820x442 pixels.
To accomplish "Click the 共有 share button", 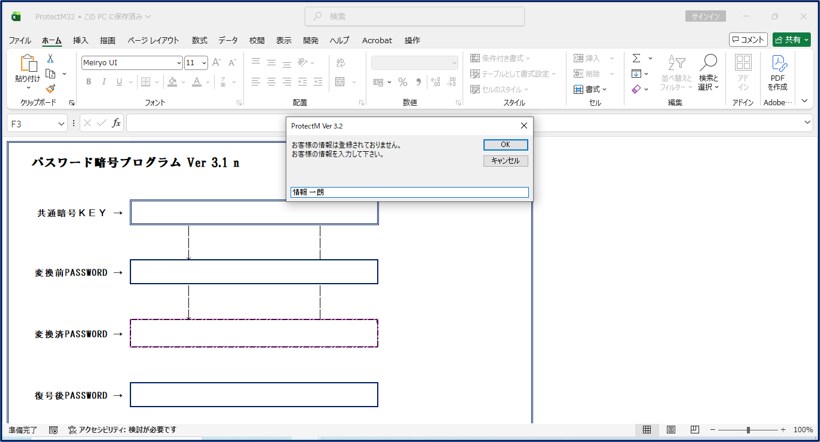I will click(791, 40).
